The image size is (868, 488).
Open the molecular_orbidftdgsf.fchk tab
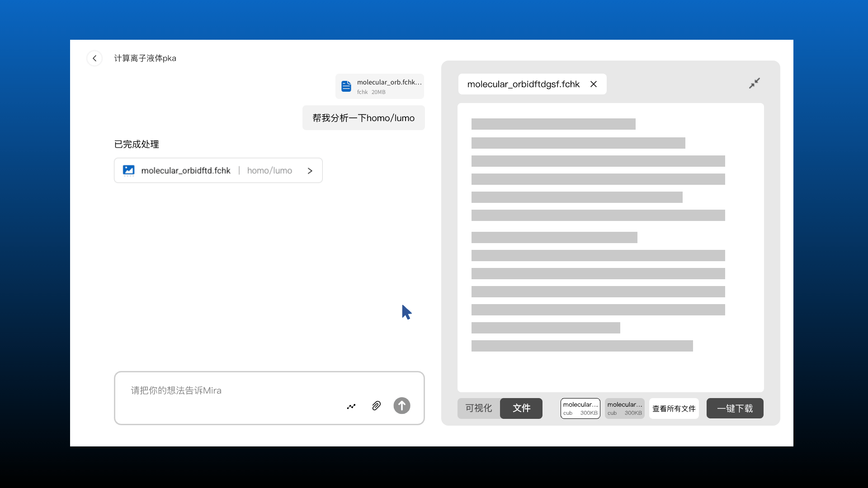(x=523, y=84)
